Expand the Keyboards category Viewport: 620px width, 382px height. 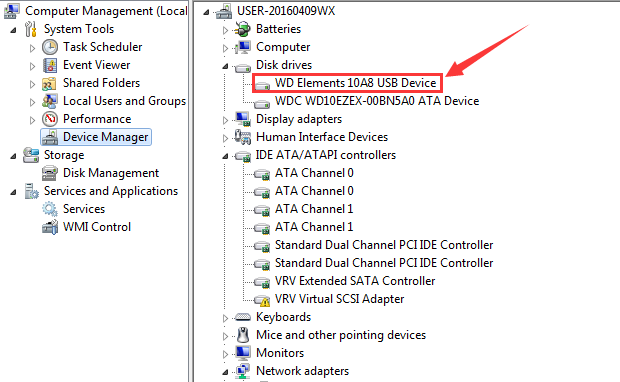[x=225, y=318]
